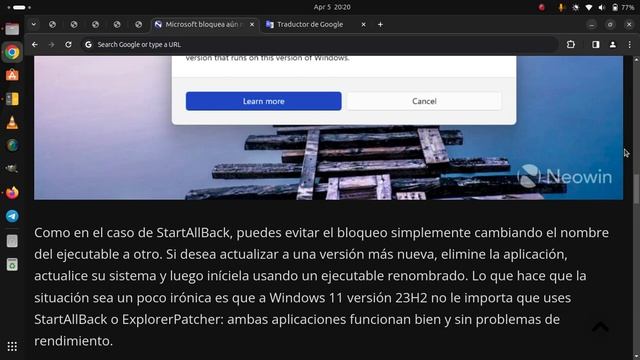Click the text "Windows 11 versión 23H2"
Viewport: 640px width, 360px height.
[x=348, y=298]
